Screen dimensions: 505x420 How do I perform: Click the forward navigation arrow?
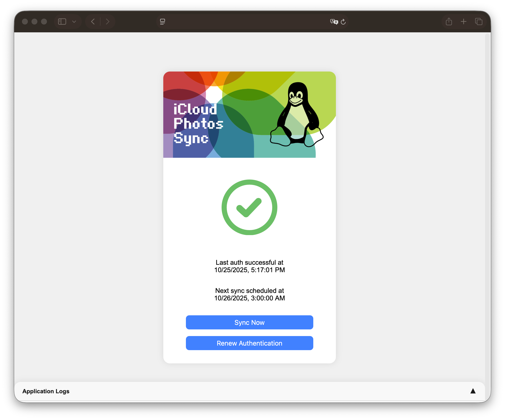tap(108, 22)
